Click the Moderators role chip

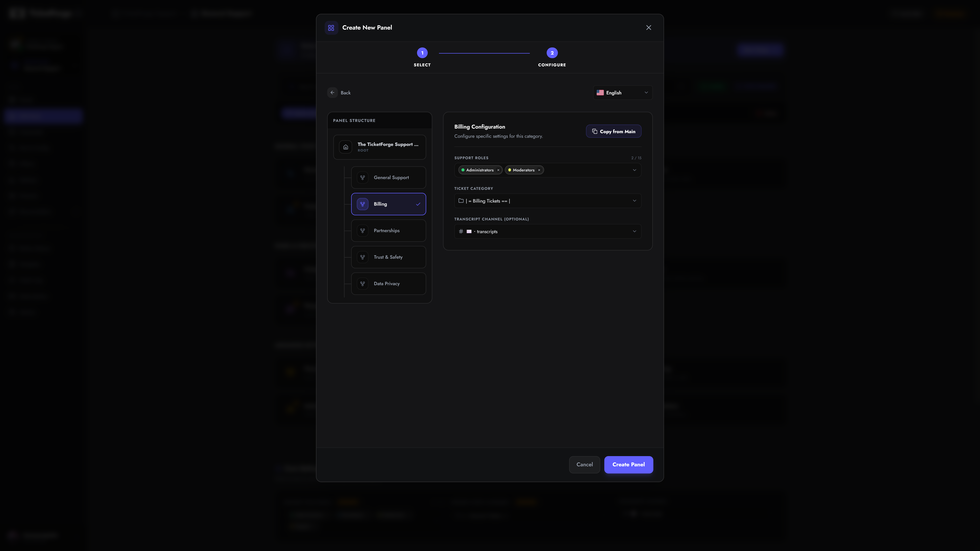tap(524, 170)
